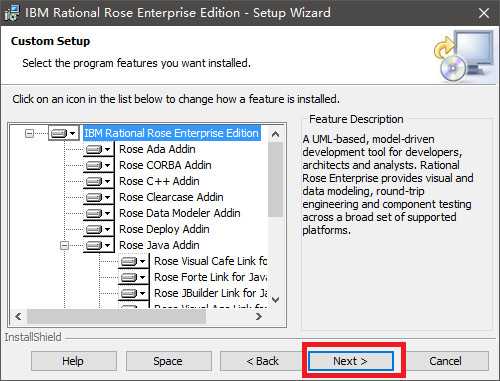Screen dimensions: 500x381
Task: Select the Rose Visual Cafe Link label
Action: pyautogui.click(x=211, y=261)
